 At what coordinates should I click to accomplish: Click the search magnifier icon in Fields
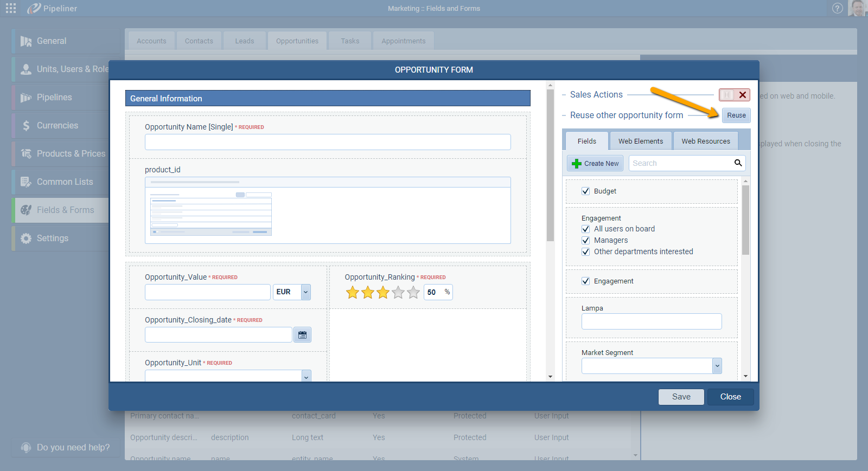738,163
